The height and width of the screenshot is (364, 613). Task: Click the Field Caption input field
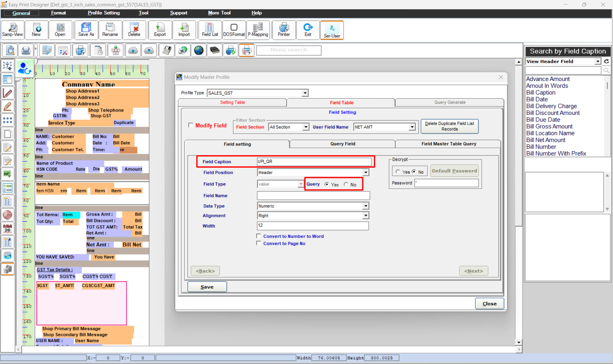pos(314,161)
